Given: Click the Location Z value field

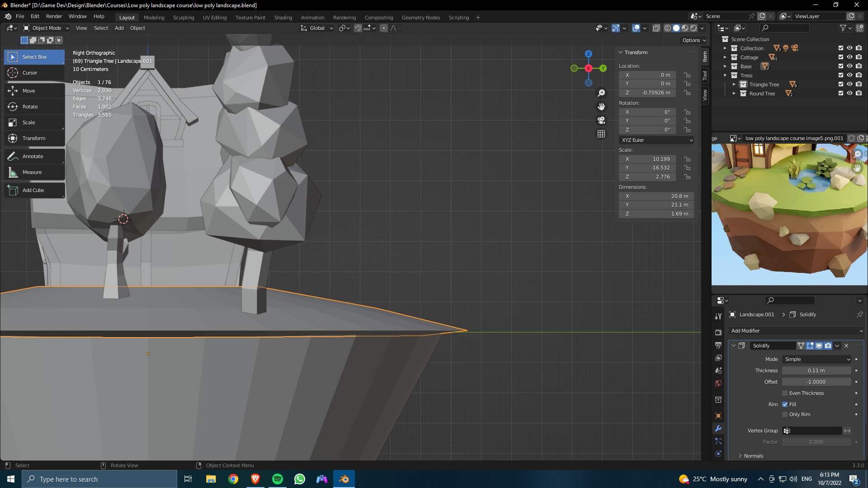Looking at the screenshot, I should click(x=647, y=92).
